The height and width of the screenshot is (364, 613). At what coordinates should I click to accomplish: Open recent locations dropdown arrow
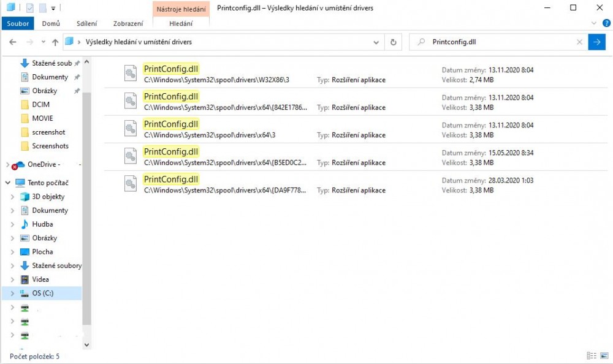click(43, 42)
